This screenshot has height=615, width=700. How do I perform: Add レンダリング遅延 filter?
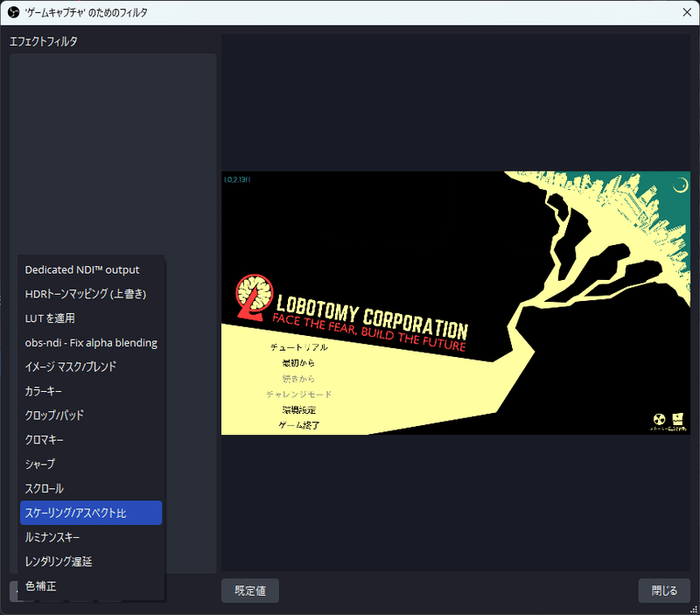[x=91, y=562]
